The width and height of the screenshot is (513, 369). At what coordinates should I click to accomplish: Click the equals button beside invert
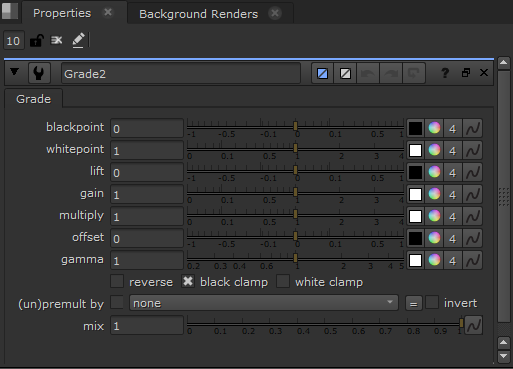[x=414, y=303]
